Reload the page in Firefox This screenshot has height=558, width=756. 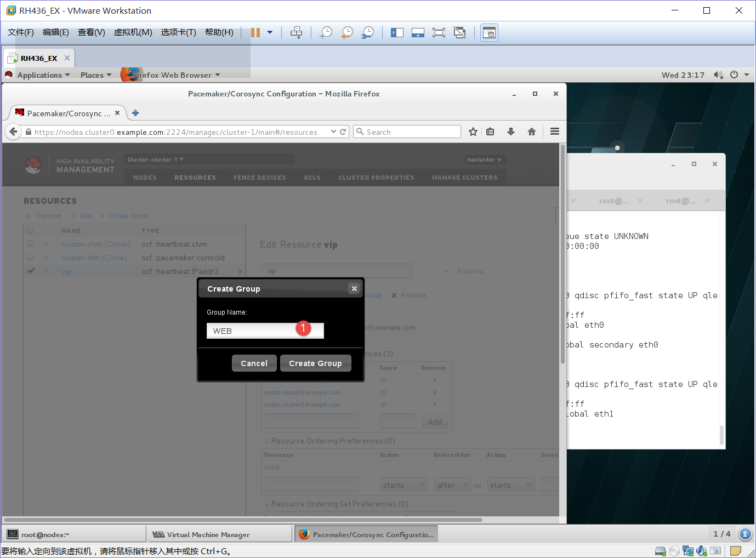(x=343, y=132)
